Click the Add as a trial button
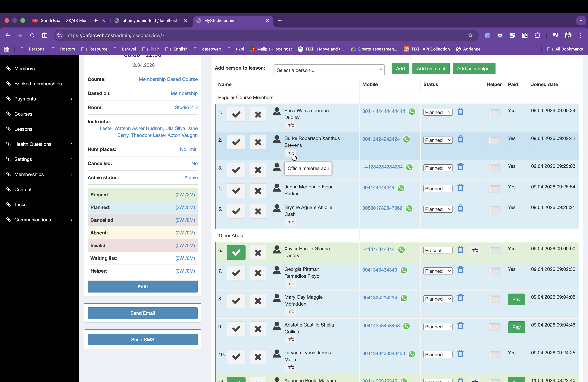 click(431, 69)
